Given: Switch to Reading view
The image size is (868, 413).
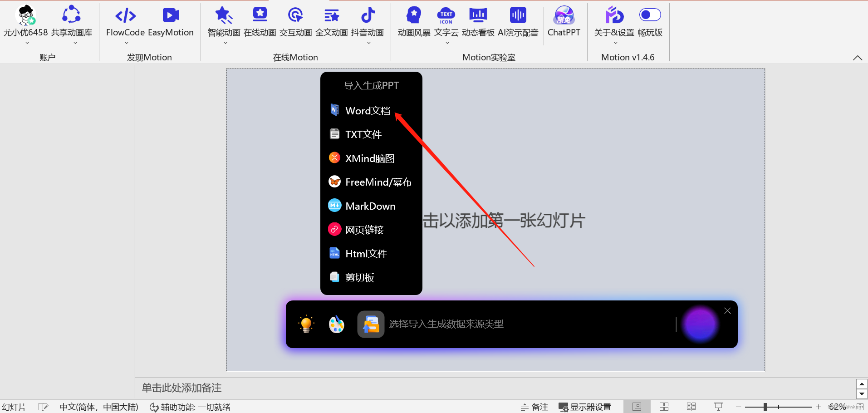Looking at the screenshot, I should pos(691,407).
